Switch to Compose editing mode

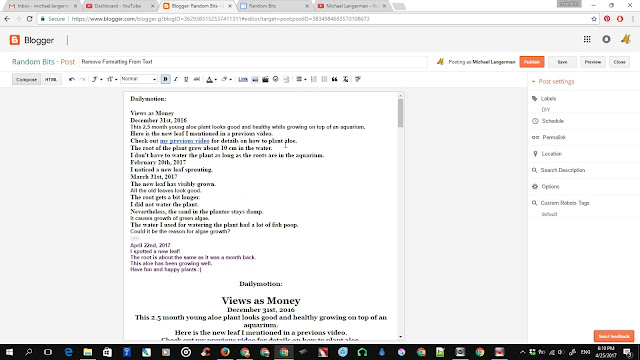(27, 80)
